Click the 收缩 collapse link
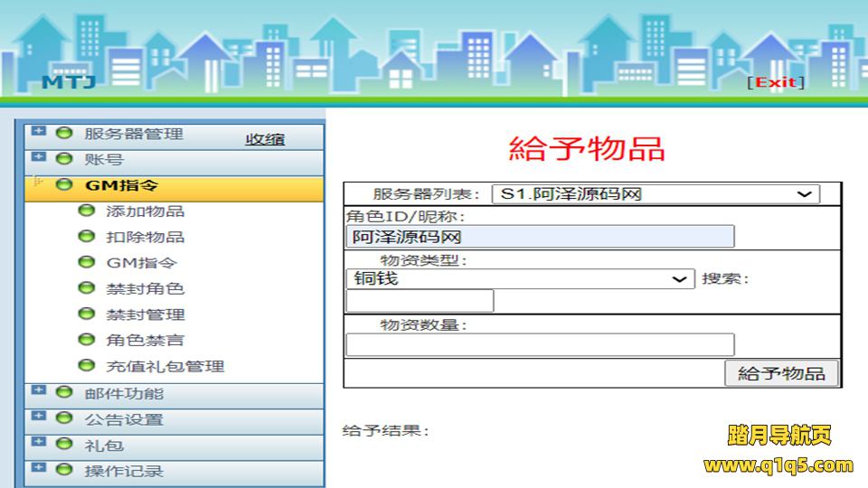This screenshot has width=868, height=488. tap(265, 139)
